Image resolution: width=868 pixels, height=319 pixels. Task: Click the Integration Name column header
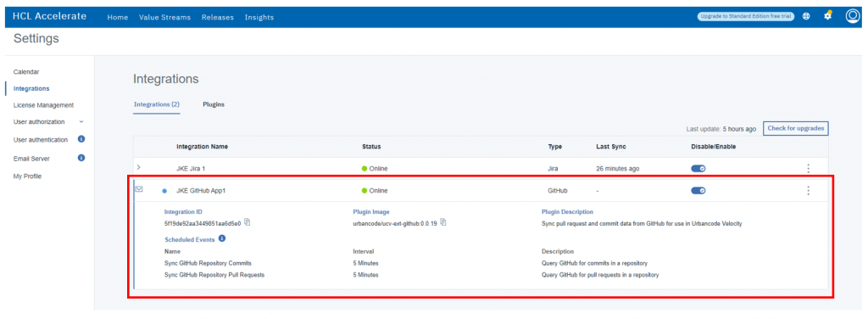[x=202, y=146]
